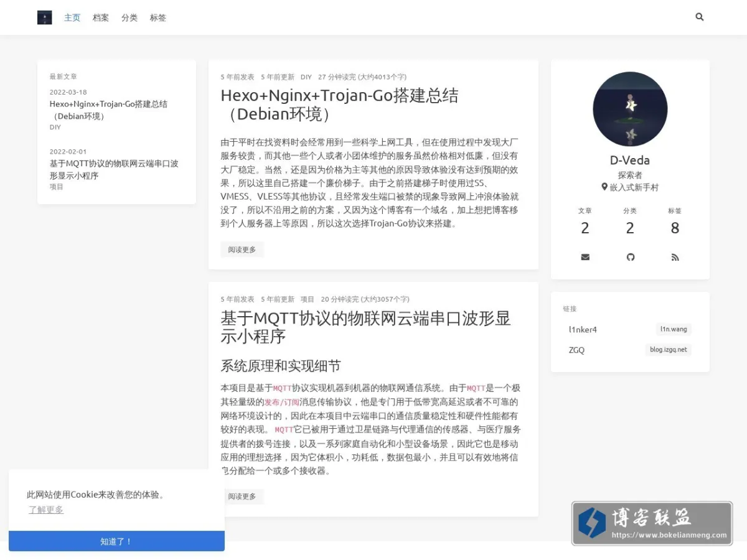Viewport: 747px width, 560px height.
Task: Open the ZGQ friend link
Action: pos(576,350)
